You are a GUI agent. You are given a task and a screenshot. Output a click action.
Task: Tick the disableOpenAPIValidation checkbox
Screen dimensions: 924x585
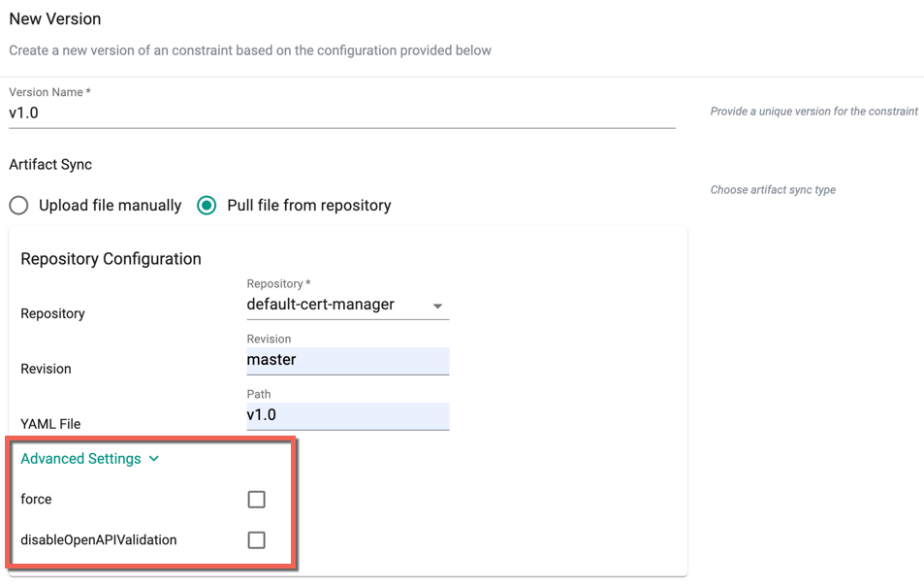coord(256,540)
